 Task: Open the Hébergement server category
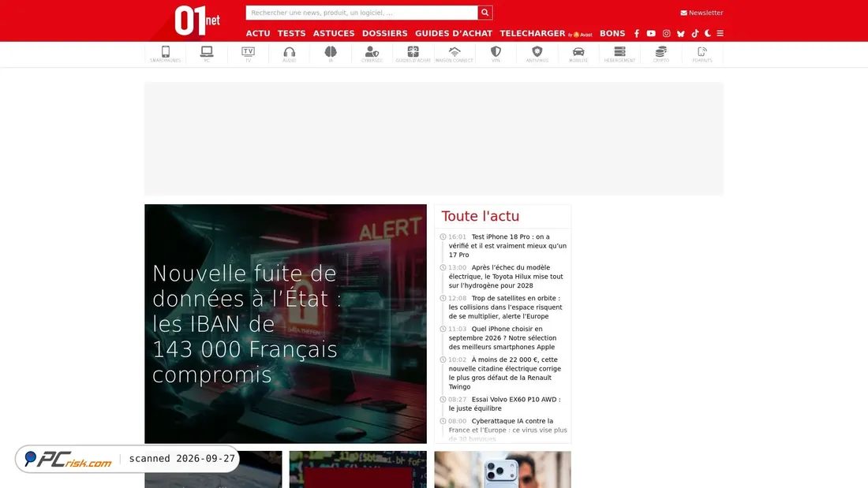[619, 54]
